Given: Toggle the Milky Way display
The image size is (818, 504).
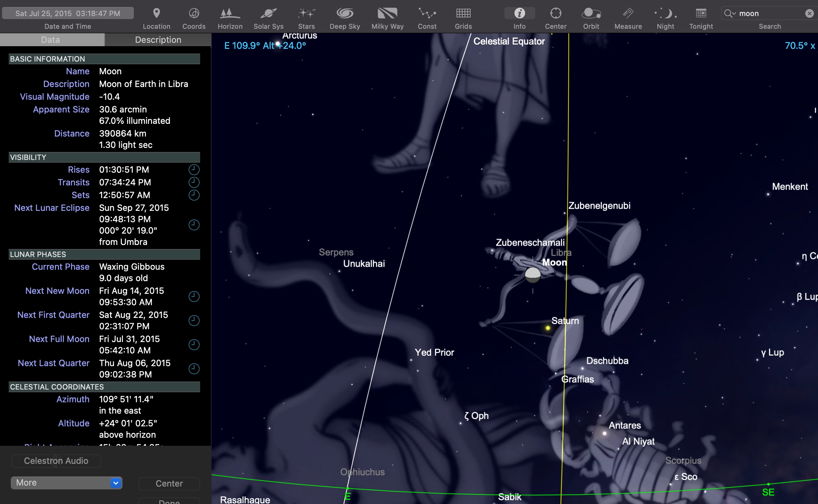Looking at the screenshot, I should point(387,13).
